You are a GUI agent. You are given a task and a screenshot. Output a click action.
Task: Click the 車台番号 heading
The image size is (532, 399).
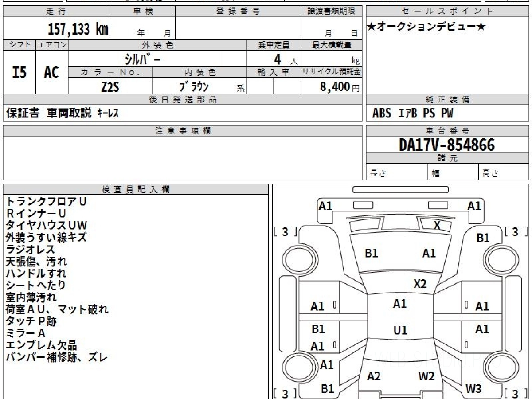[x=447, y=130]
